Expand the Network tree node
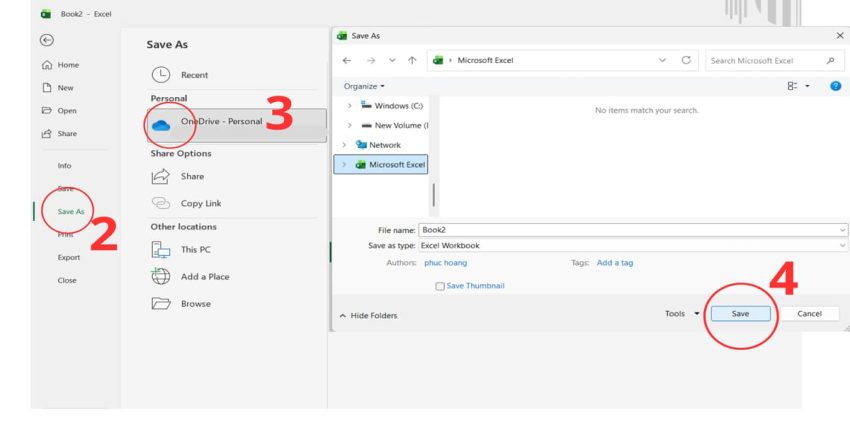This screenshot has width=850, height=425. pyautogui.click(x=344, y=145)
